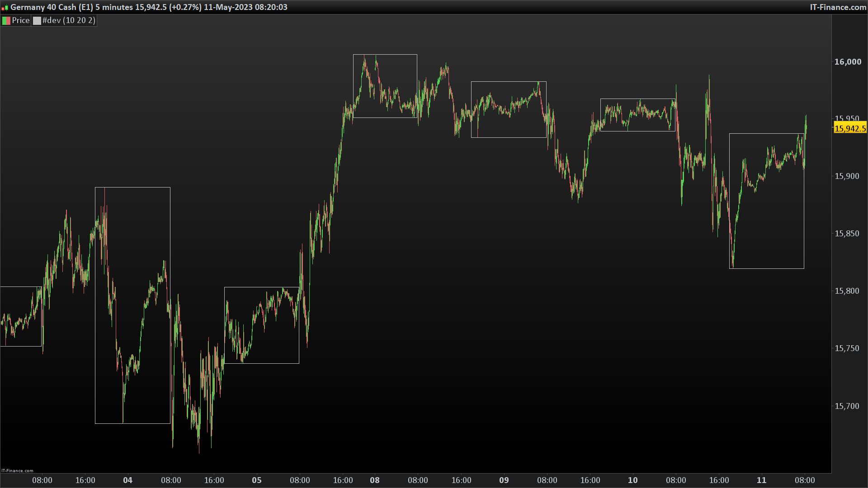This screenshot has height=488, width=868.
Task: Click the 15,700 price axis label
Action: click(847, 406)
